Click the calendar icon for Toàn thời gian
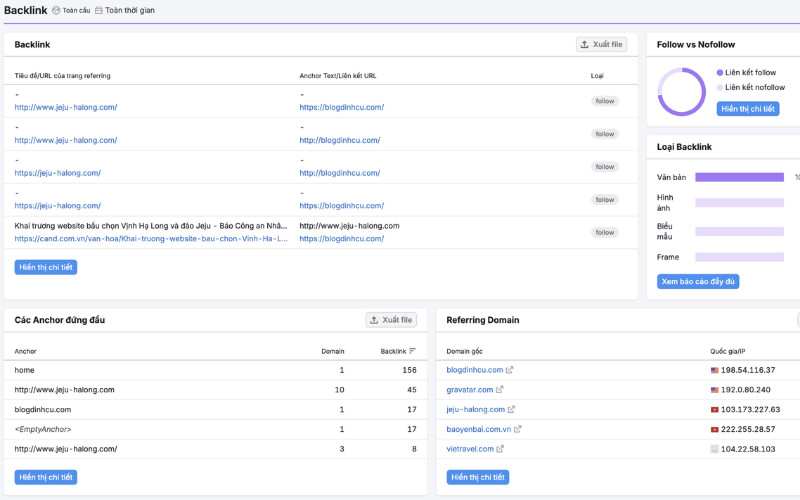 pyautogui.click(x=98, y=10)
